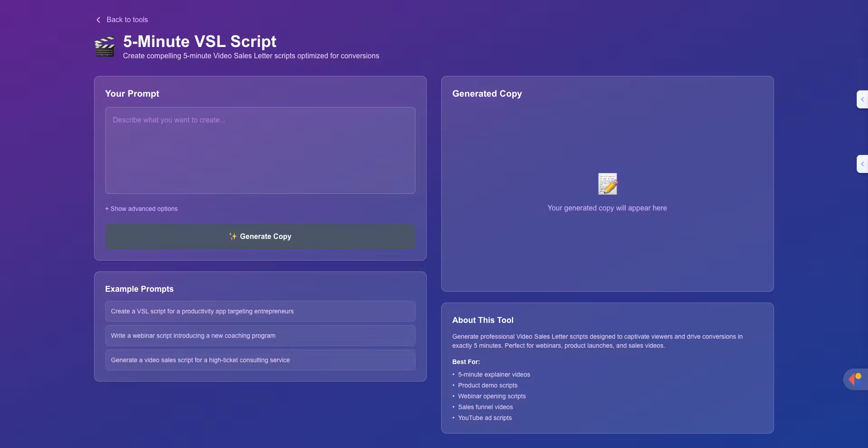Click the '5-Minute VSL Script' page title
The image size is (868, 448).
[199, 42]
